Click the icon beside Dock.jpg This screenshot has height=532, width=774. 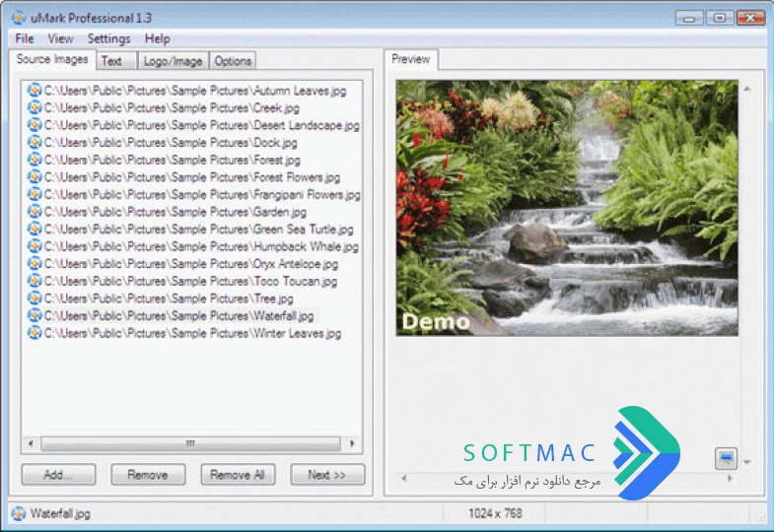click(35, 142)
